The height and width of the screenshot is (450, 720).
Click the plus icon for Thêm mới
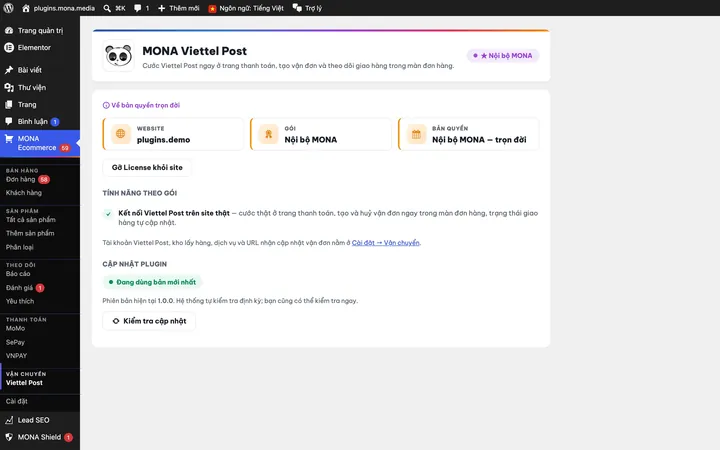(x=161, y=8)
